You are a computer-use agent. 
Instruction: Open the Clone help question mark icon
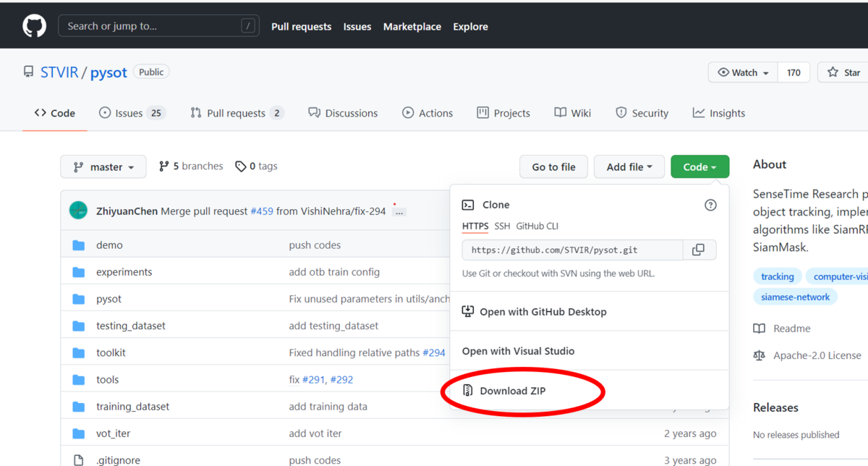coord(710,205)
